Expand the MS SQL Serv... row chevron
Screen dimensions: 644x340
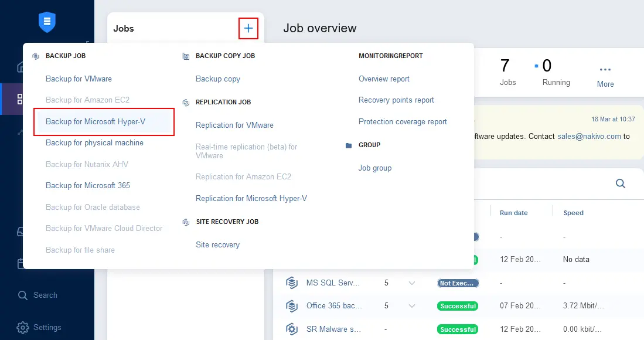pyautogui.click(x=411, y=283)
